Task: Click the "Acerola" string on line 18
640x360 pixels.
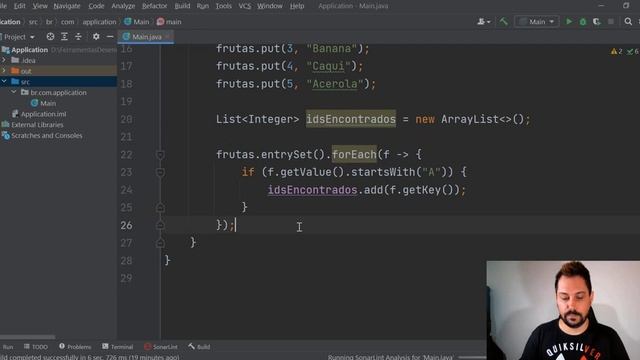Action: coord(335,84)
